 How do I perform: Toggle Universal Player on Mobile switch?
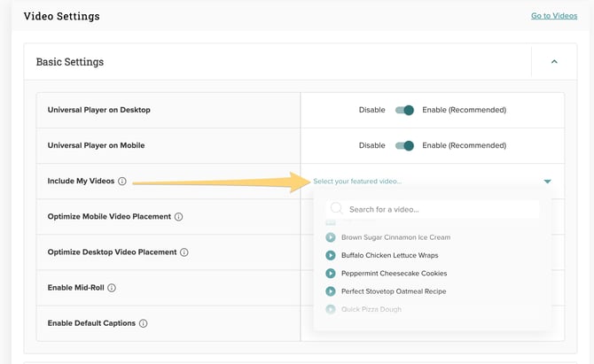404,145
